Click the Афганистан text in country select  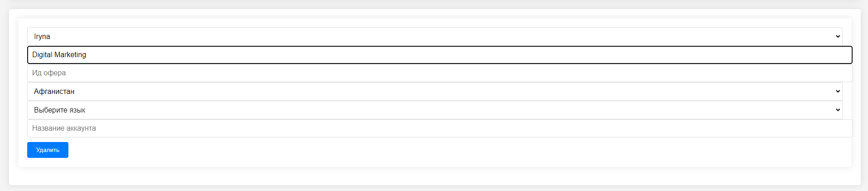(x=54, y=91)
